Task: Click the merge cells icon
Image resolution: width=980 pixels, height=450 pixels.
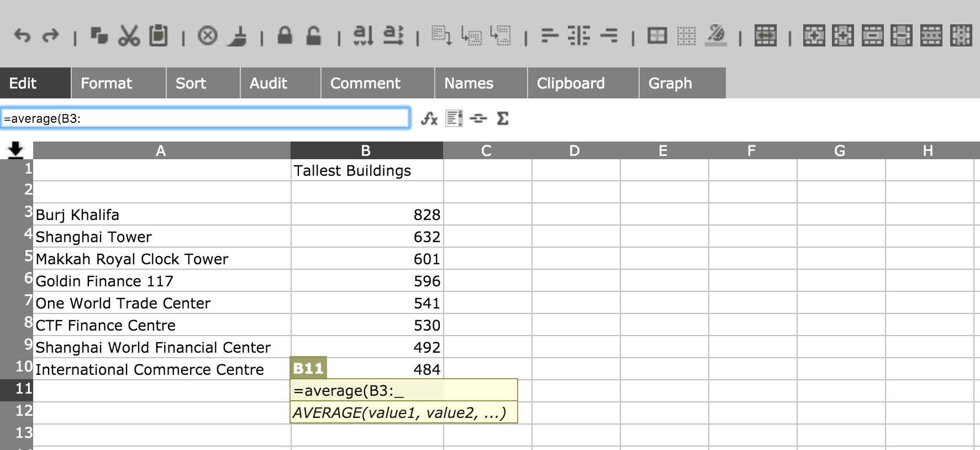Action: pos(765,36)
